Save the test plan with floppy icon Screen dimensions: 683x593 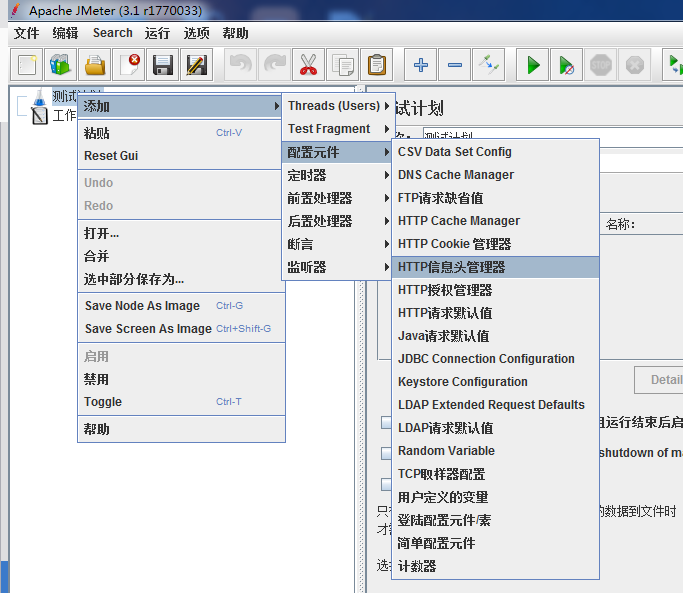tap(162, 65)
